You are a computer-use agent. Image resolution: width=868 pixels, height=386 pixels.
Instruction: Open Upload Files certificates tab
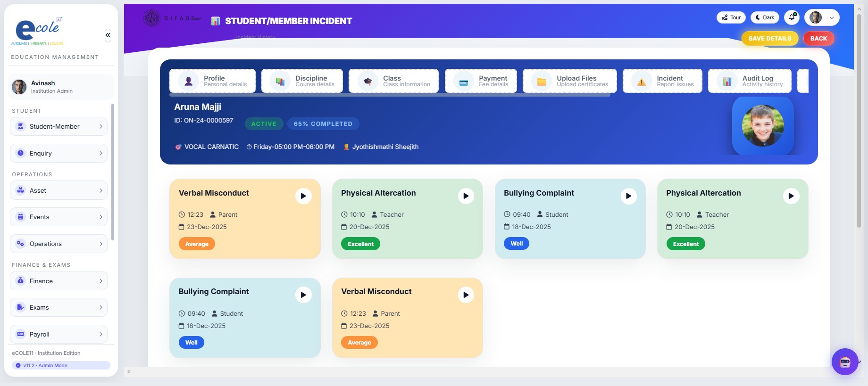570,81
